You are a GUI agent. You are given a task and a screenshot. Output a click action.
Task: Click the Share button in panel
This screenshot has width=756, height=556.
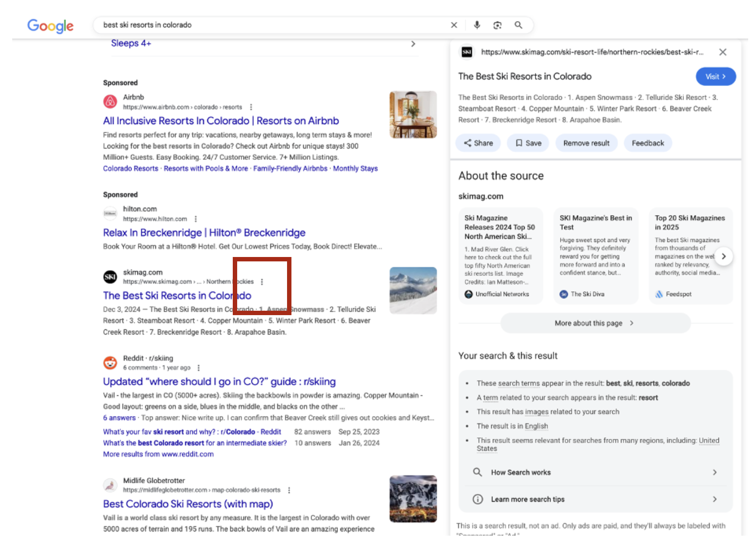478,143
